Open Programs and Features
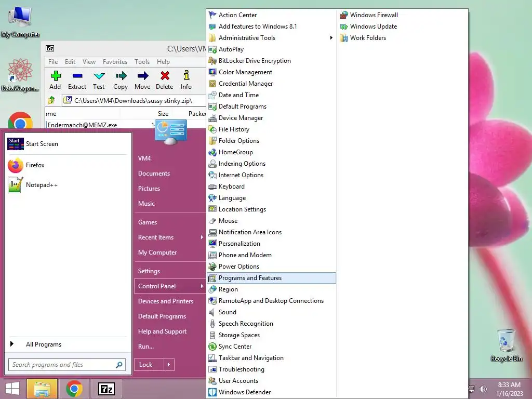Viewport: 532px width, 399px height. coord(271,278)
